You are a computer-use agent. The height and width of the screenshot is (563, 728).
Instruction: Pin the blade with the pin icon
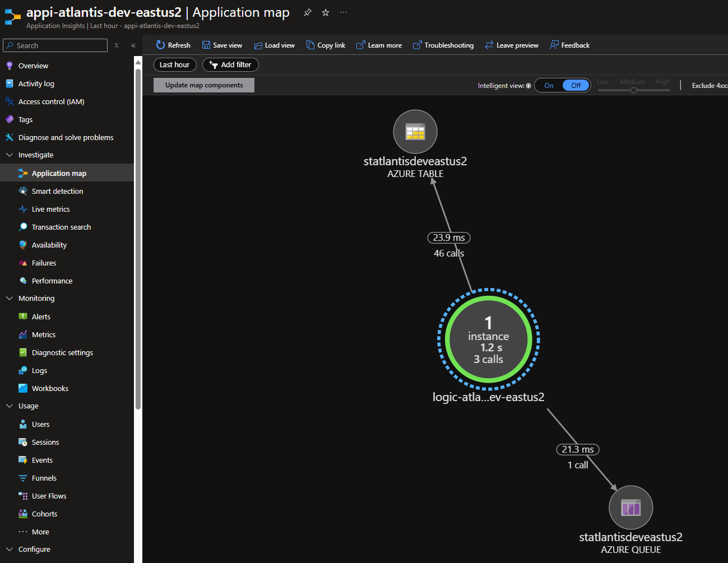[x=307, y=12]
